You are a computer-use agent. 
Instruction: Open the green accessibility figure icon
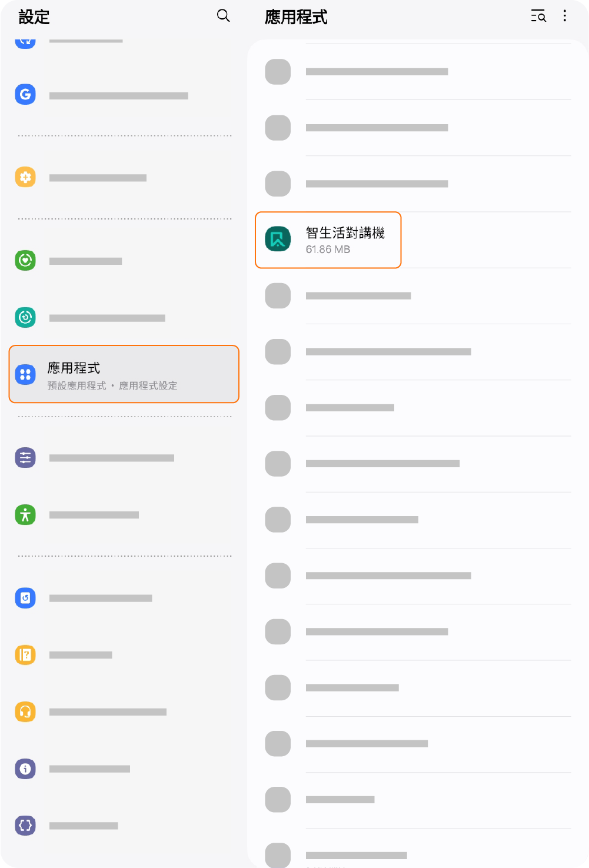click(25, 515)
